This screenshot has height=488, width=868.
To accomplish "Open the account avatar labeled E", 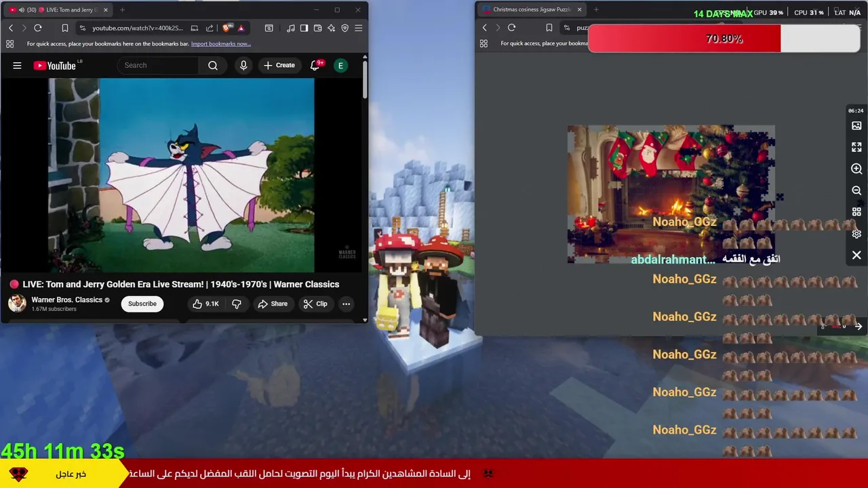I will click(341, 65).
